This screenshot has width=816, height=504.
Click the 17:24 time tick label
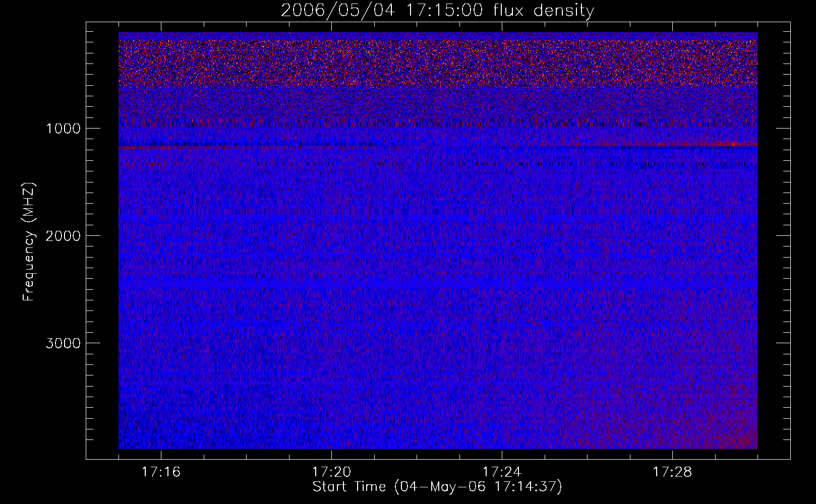click(502, 472)
